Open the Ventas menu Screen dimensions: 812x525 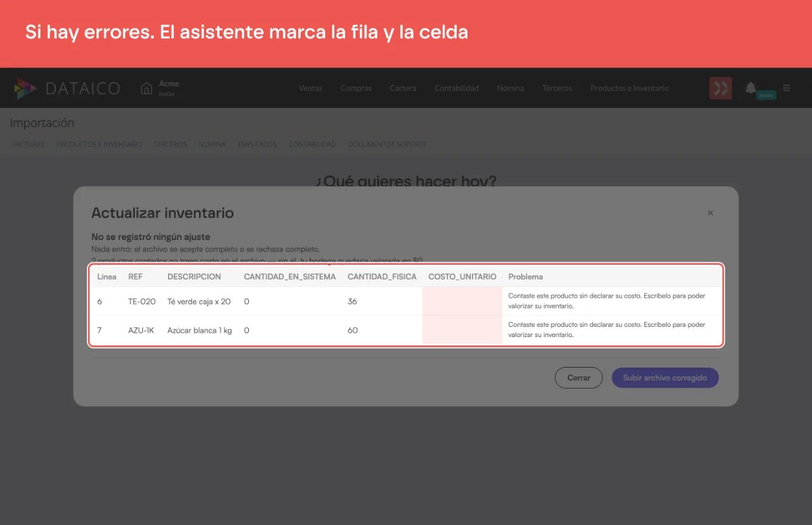tap(311, 88)
